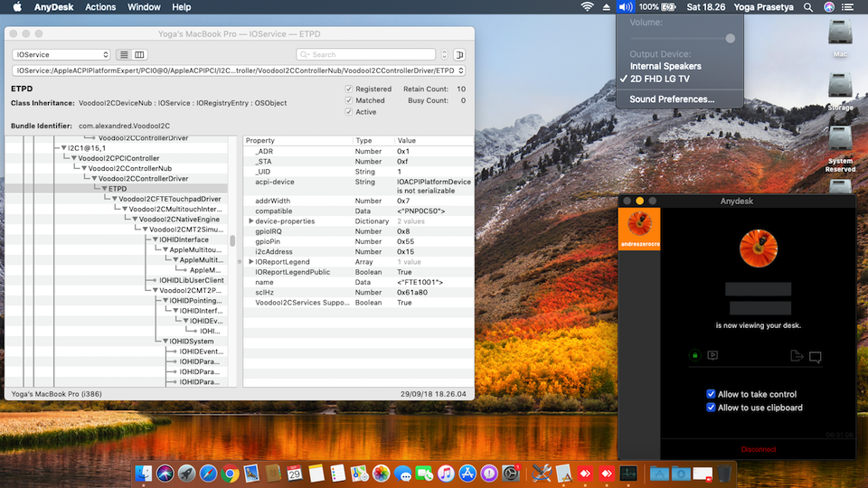Click the AnyDesk chat icon
The width and height of the screenshot is (868, 488).
click(x=816, y=357)
